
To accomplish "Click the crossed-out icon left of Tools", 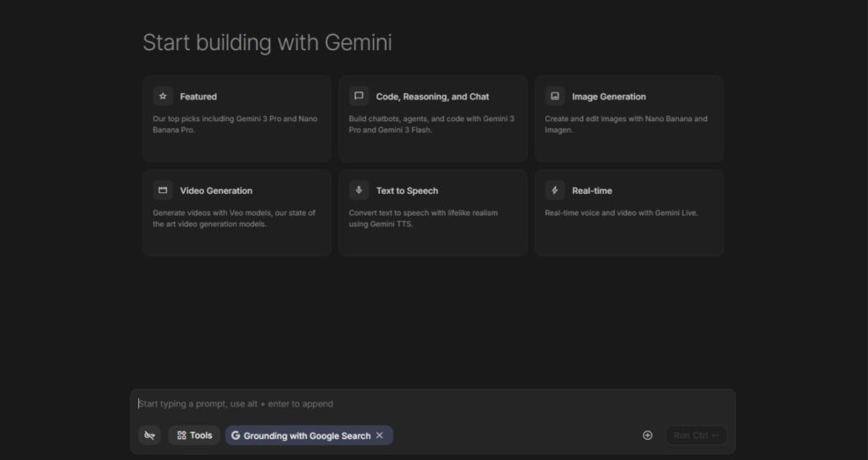I will pos(149,435).
